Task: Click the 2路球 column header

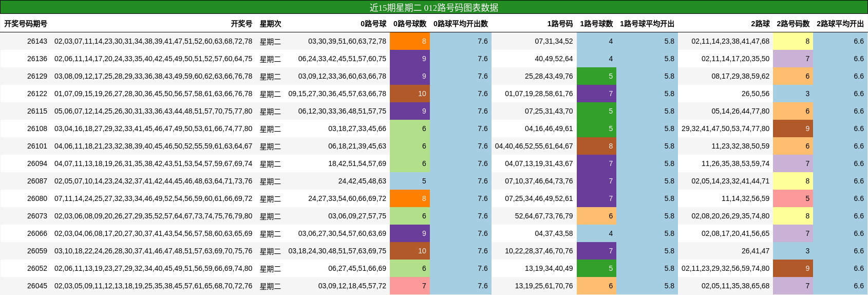Action: (x=760, y=24)
